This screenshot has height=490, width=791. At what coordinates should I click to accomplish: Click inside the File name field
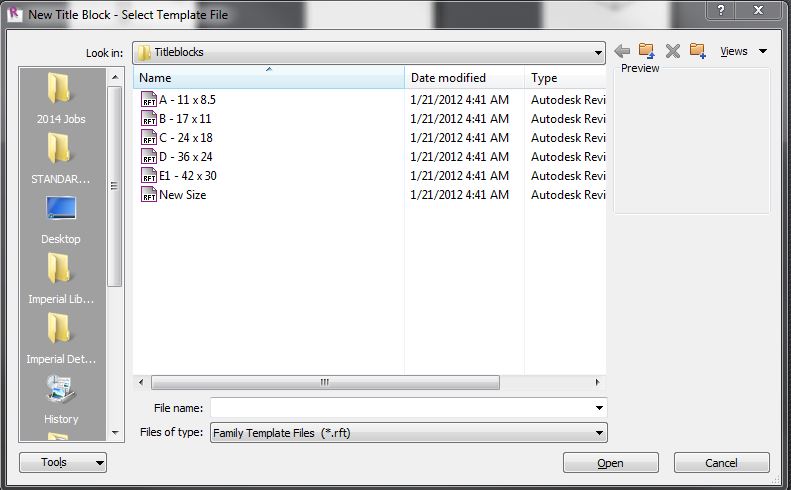pos(402,408)
